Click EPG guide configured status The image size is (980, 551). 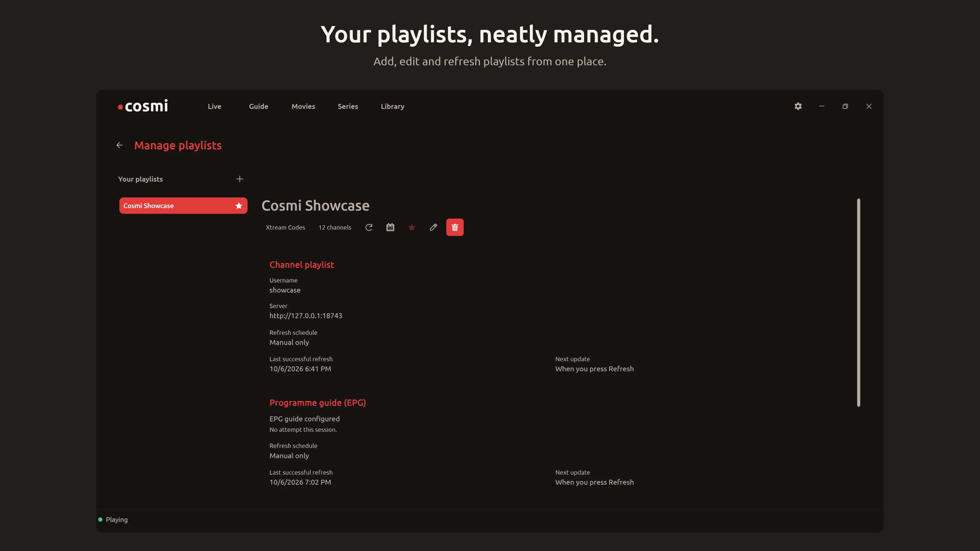305,419
